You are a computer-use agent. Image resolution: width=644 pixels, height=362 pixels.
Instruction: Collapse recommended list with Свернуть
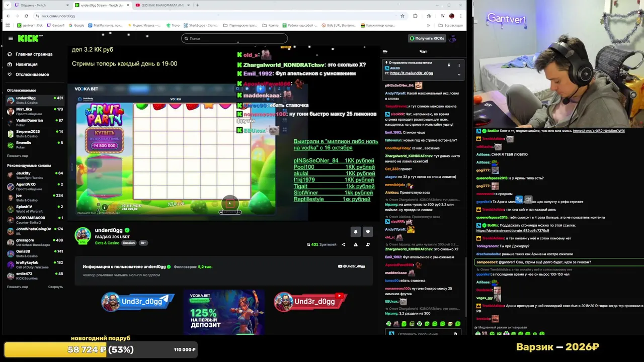click(55, 287)
